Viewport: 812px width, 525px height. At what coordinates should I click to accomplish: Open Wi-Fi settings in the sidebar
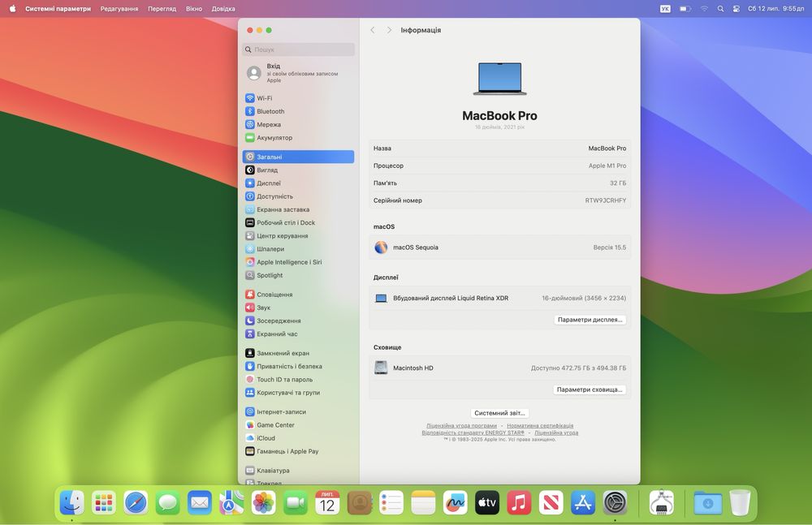[298, 98]
